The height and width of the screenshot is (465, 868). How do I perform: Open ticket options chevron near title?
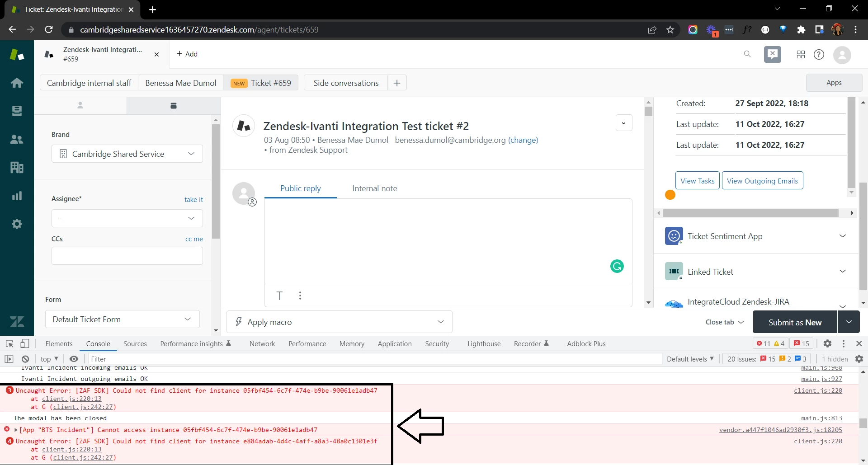624,123
